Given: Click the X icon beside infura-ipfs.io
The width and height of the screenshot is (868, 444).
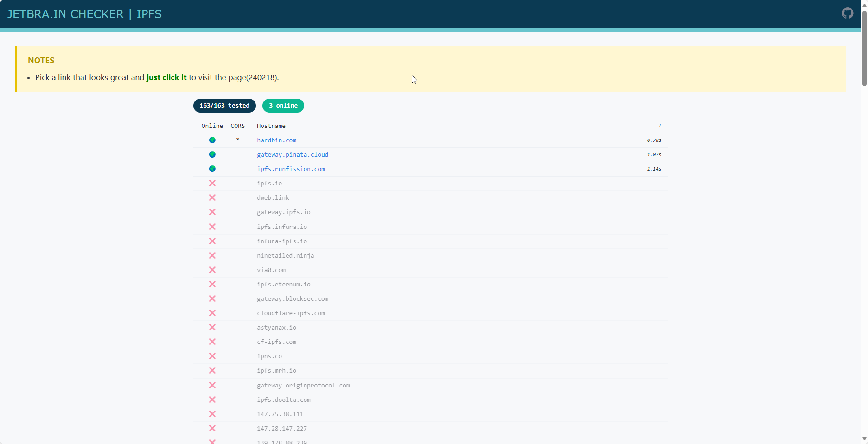Looking at the screenshot, I should coord(212,241).
